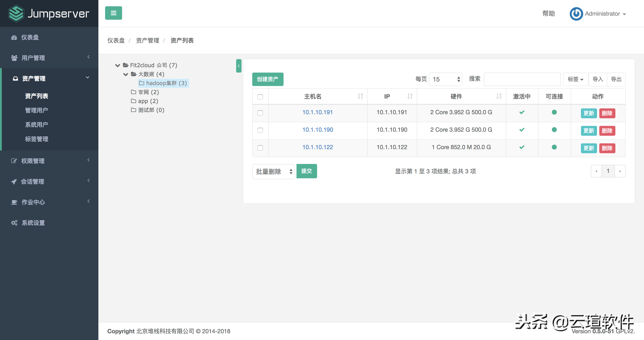Screen dimensions: 644x340
Task: Click the dashboard gauge icon in sidebar
Action: 14,37
